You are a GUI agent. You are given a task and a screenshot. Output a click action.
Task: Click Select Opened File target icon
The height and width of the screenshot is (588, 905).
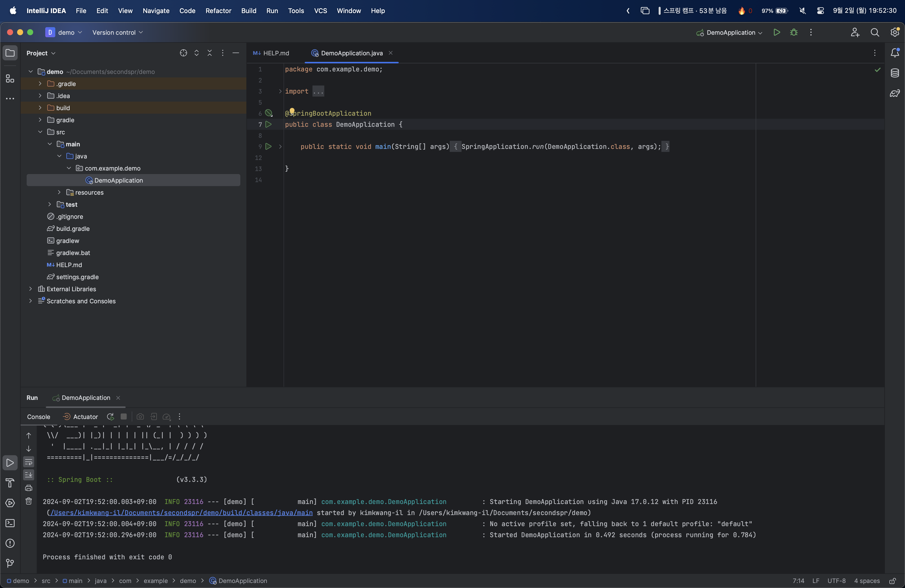point(183,53)
